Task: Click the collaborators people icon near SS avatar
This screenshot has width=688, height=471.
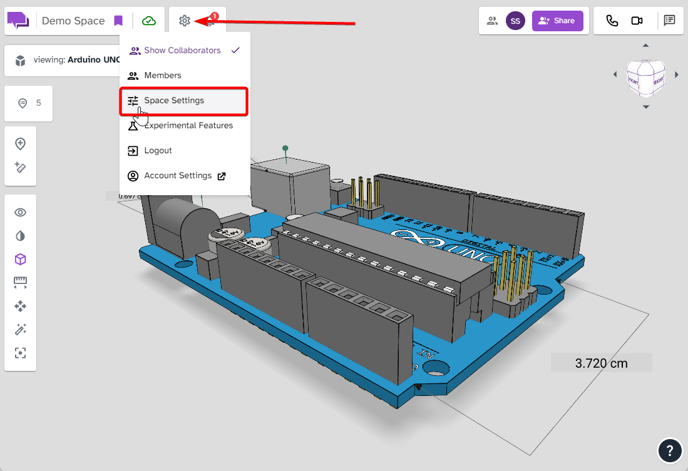Action: (x=492, y=21)
